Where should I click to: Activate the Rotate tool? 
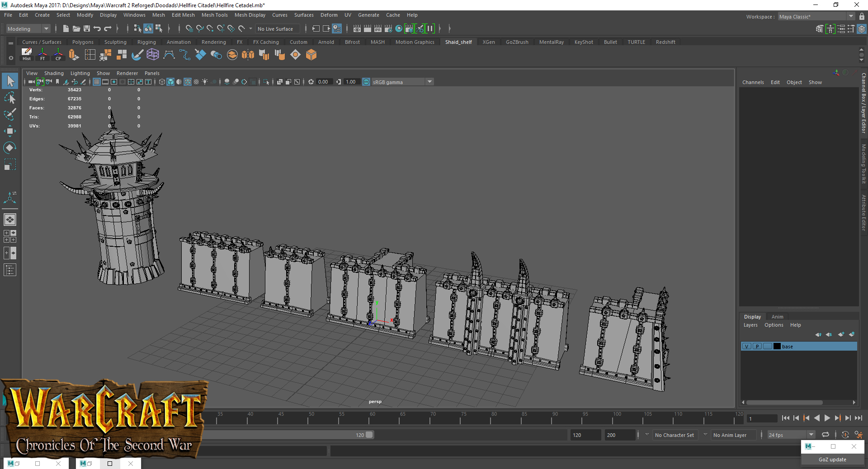click(10, 147)
